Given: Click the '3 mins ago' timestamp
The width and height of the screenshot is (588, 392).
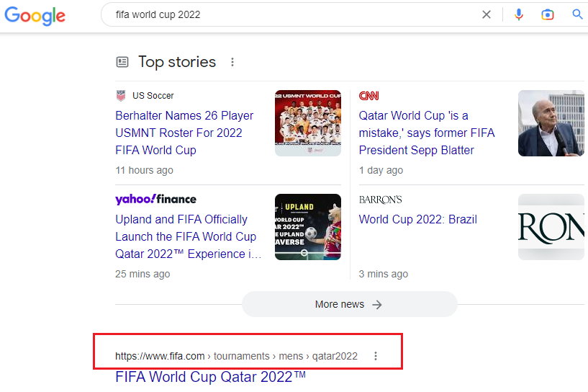Looking at the screenshot, I should [x=384, y=274].
